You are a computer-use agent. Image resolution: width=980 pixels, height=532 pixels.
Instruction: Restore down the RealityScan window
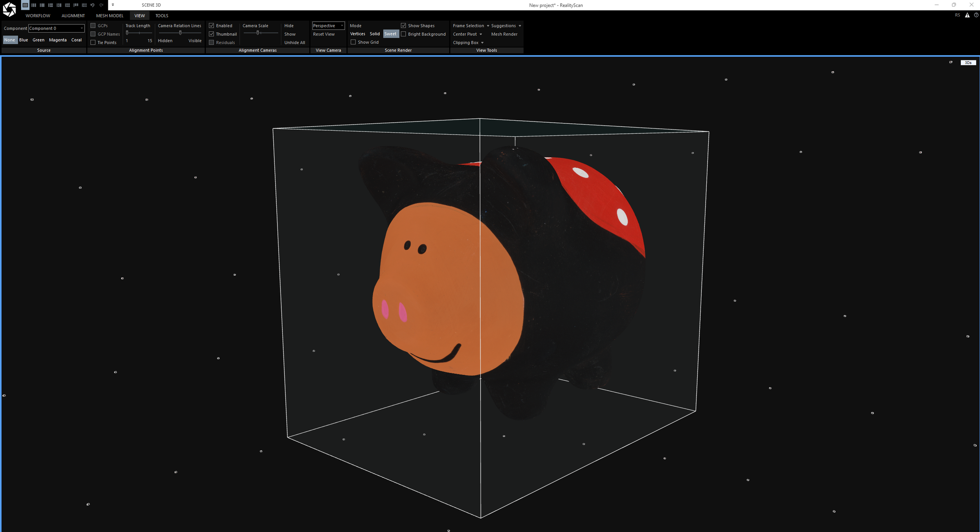click(x=954, y=5)
